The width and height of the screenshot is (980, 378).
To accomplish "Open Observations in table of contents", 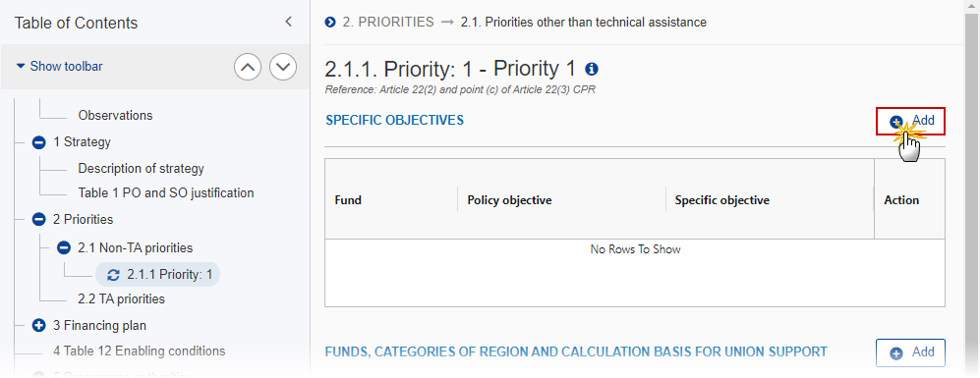I will click(x=115, y=116).
